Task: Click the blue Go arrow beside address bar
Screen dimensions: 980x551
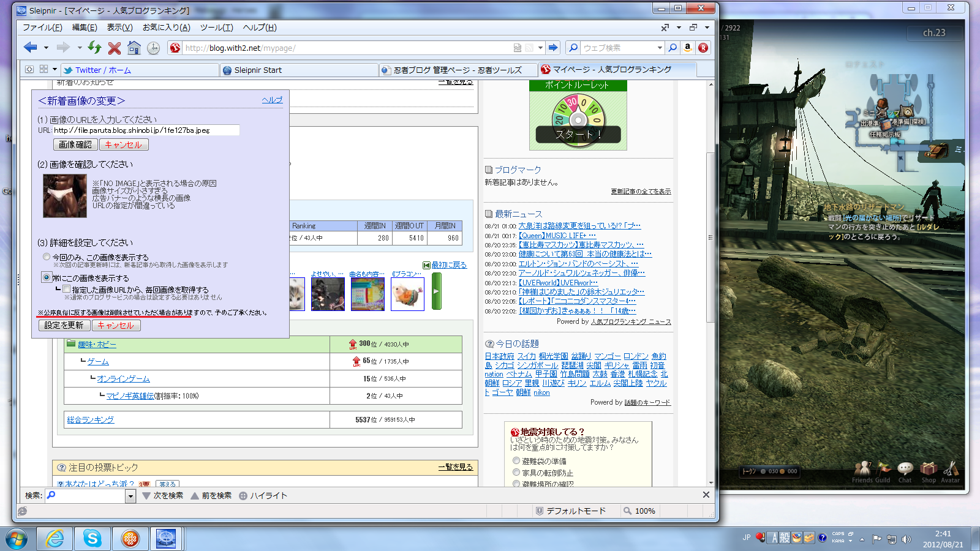Action: point(553,47)
